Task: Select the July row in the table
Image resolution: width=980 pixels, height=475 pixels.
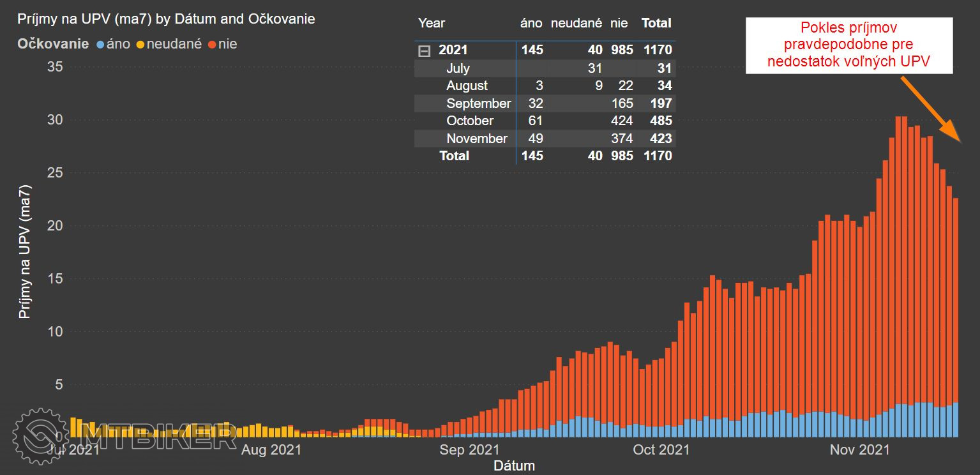Action: point(458,68)
